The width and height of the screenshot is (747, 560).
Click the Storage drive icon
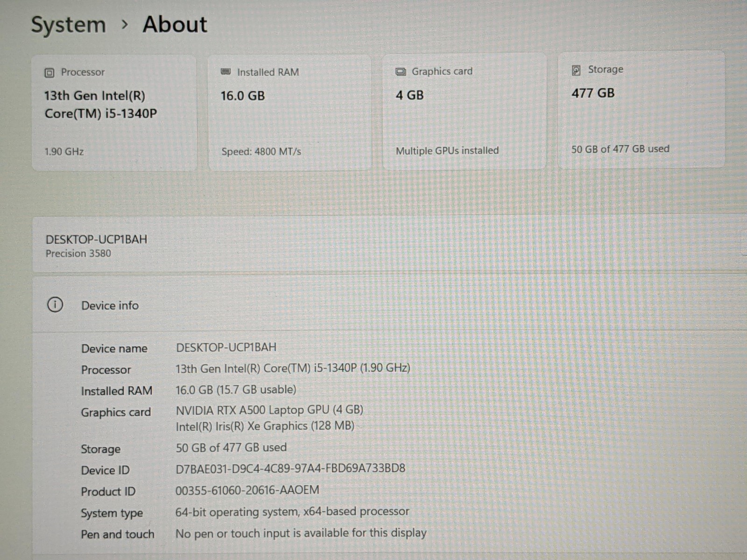click(x=576, y=70)
